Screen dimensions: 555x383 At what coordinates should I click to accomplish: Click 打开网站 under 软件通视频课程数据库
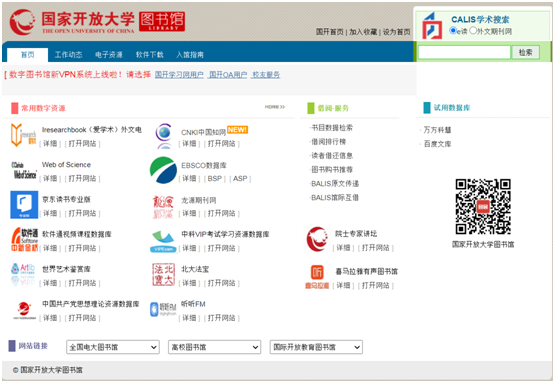82,248
